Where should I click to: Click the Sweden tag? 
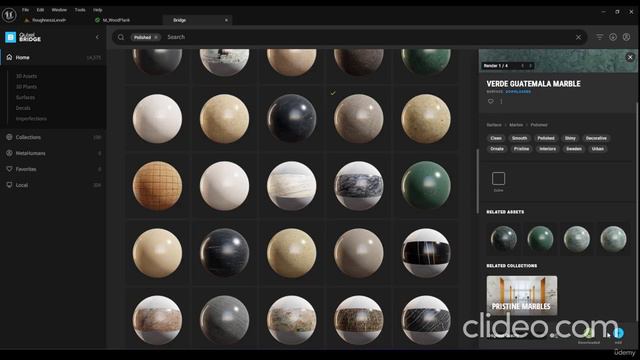click(x=573, y=149)
